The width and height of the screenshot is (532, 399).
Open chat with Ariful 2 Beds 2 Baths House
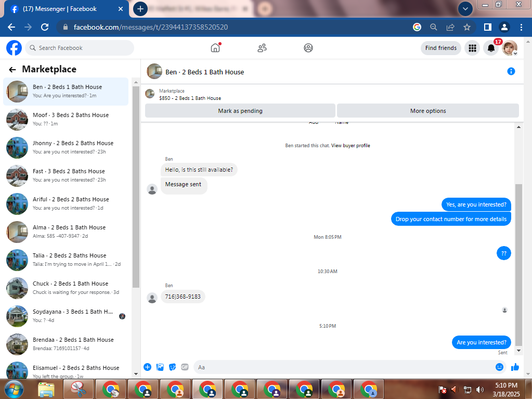[66, 203]
